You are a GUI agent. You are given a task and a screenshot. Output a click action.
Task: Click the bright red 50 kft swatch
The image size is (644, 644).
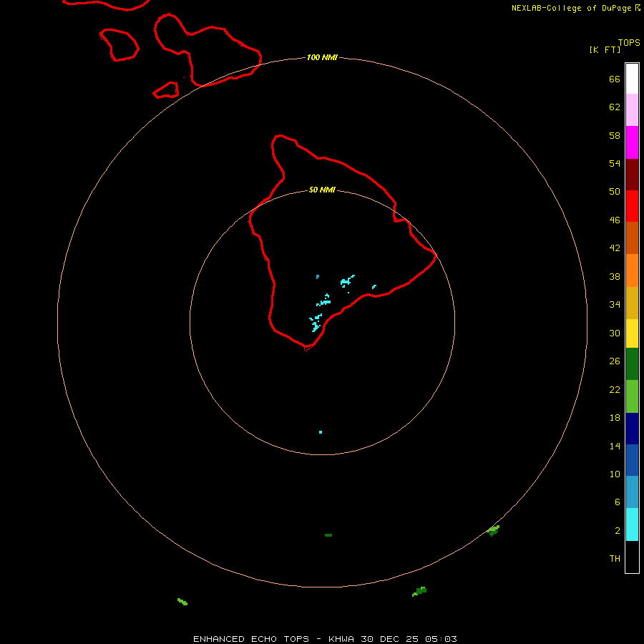632,206
